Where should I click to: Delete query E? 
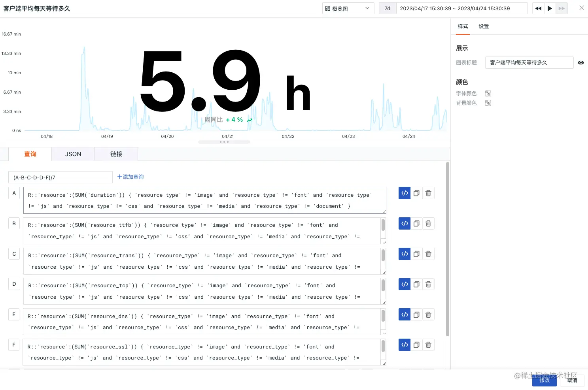pos(428,315)
